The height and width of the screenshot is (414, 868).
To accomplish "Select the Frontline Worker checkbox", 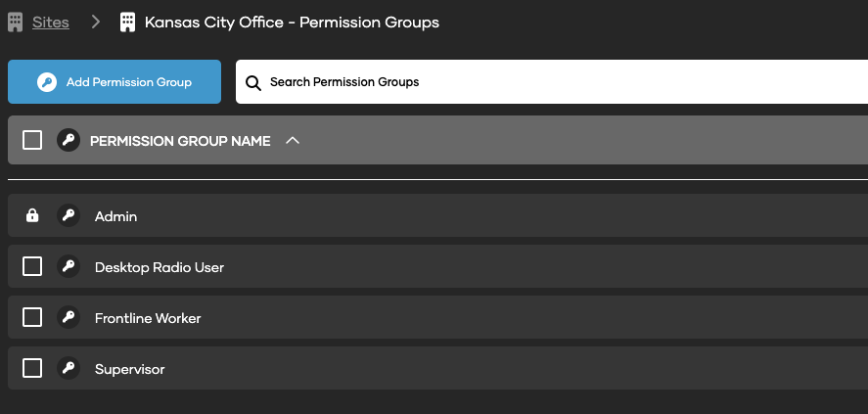I will tap(32, 317).
